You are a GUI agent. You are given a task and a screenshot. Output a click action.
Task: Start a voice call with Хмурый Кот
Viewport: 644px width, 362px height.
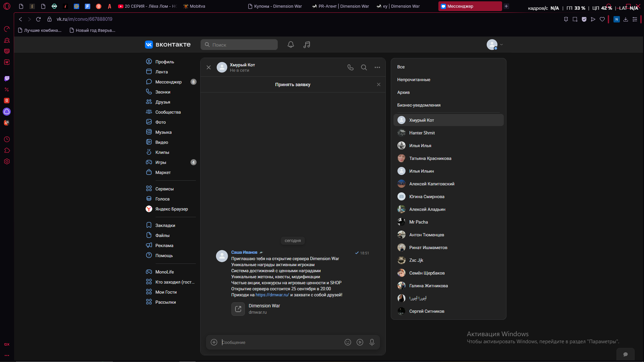pyautogui.click(x=351, y=67)
